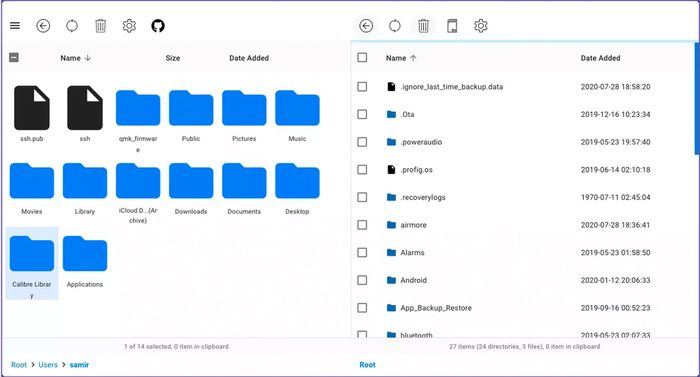The image size is (700, 377).
Task: Click the right pane vertical scrollbar
Action: 696,99
